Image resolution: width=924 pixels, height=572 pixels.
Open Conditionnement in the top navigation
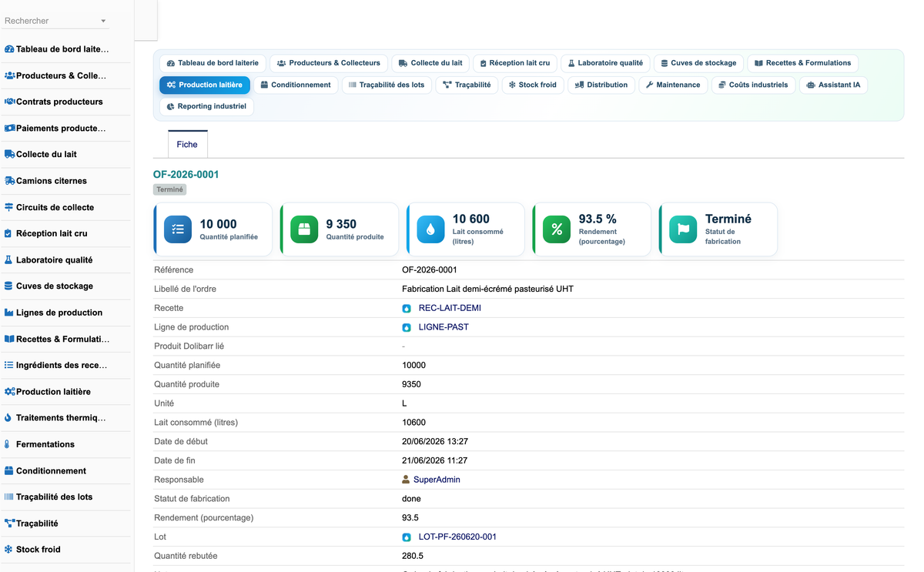pyautogui.click(x=296, y=85)
